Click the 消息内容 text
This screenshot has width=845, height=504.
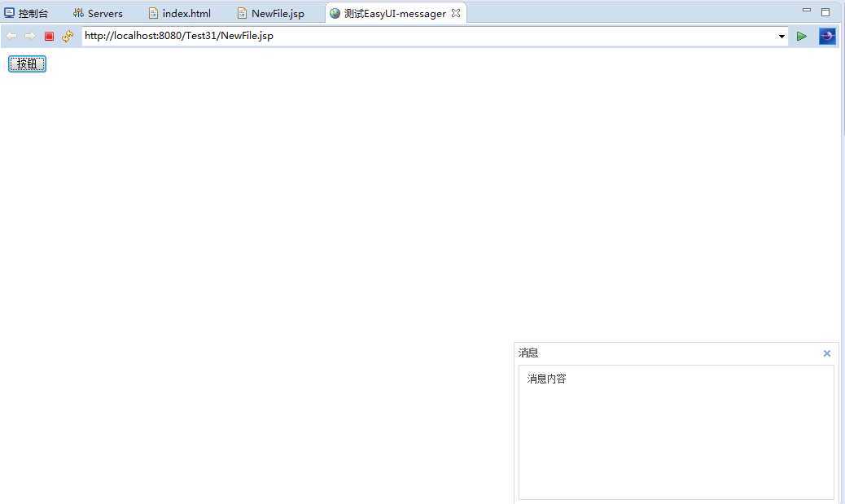click(x=546, y=379)
